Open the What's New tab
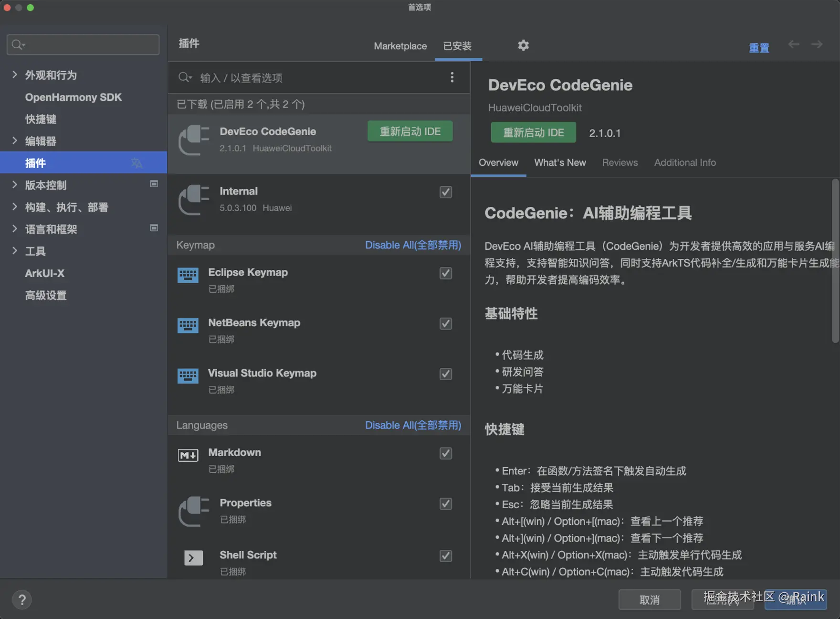This screenshot has height=619, width=840. (x=560, y=162)
